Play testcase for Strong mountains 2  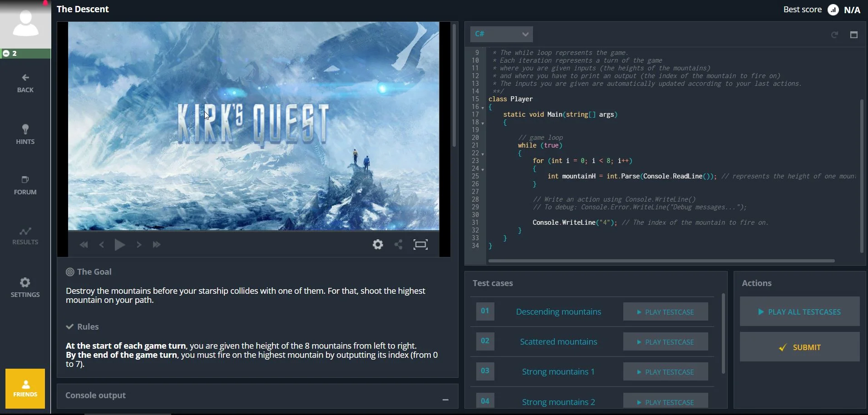[x=666, y=401]
